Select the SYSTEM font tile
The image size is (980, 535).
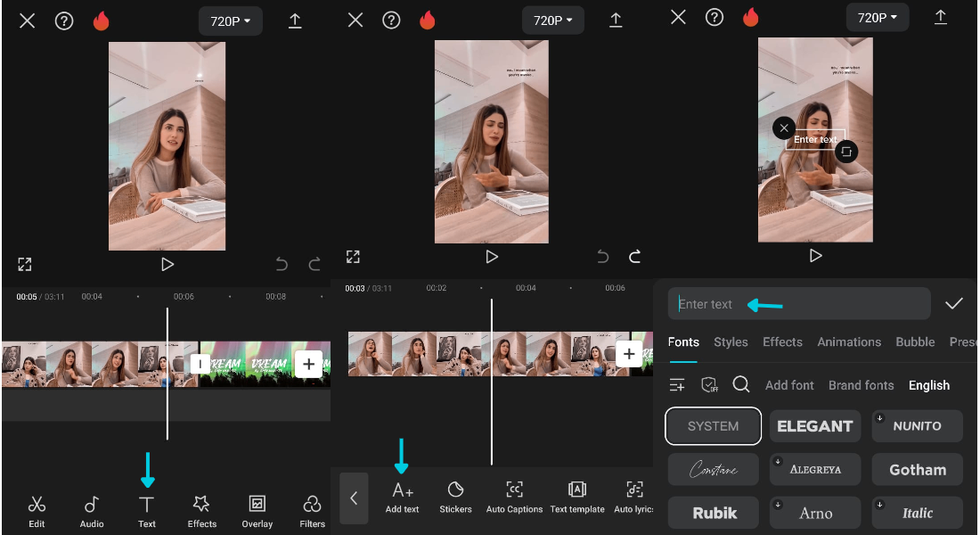point(713,426)
